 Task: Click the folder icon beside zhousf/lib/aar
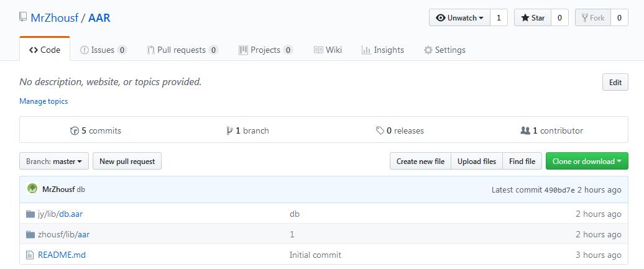(30, 234)
